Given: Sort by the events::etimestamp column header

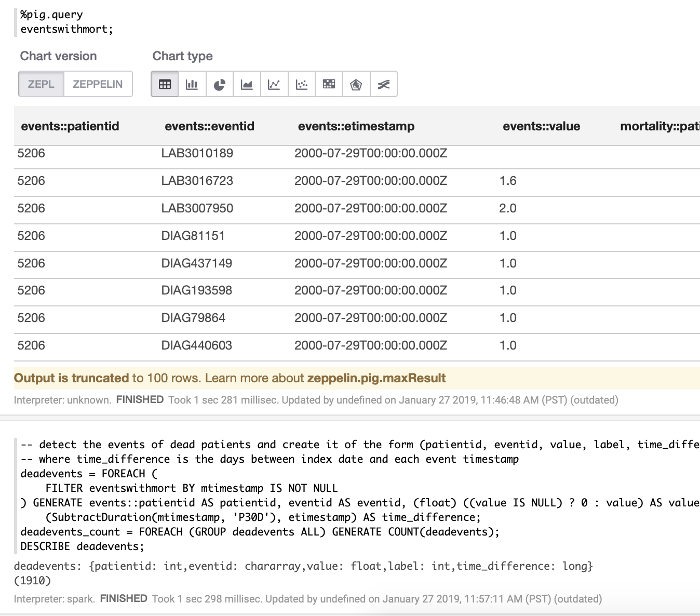Looking at the screenshot, I should point(356,126).
